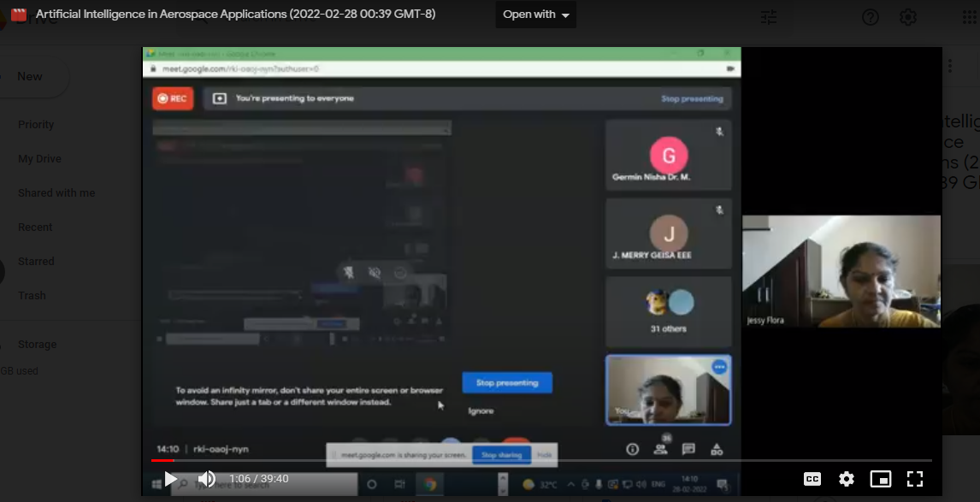Go to Shared with me
Screen dimensions: 980x502
(56, 193)
